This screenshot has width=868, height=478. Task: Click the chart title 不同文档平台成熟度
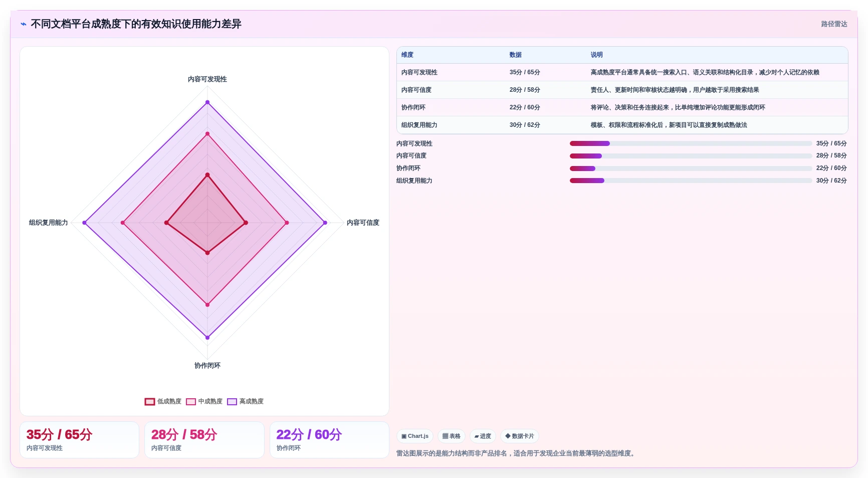coord(136,24)
